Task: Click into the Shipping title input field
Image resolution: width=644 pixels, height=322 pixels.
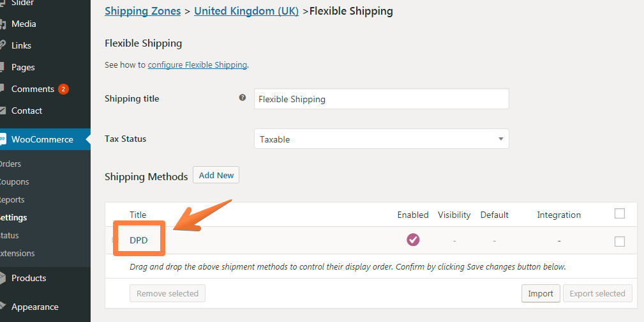Action: coord(381,98)
